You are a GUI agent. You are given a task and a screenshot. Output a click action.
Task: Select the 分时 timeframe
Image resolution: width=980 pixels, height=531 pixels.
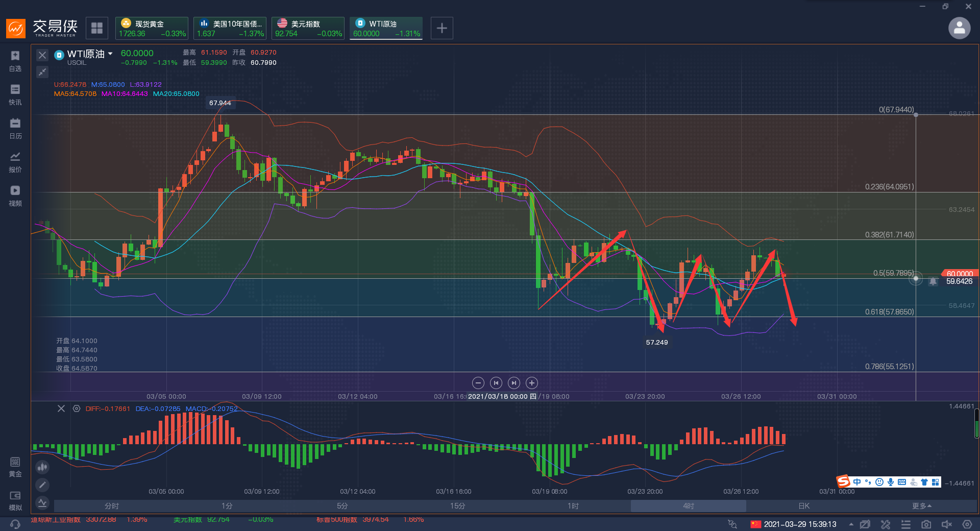tap(112, 506)
